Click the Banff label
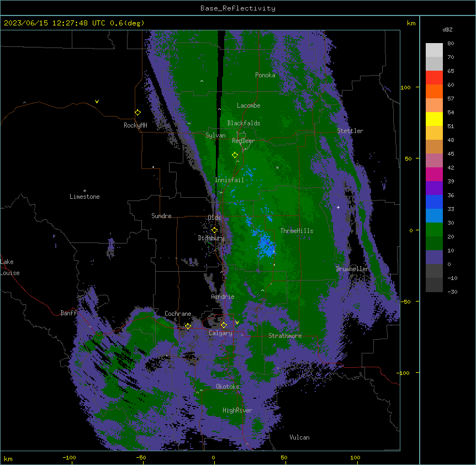Viewport: 476px width, 465px height. point(68,313)
